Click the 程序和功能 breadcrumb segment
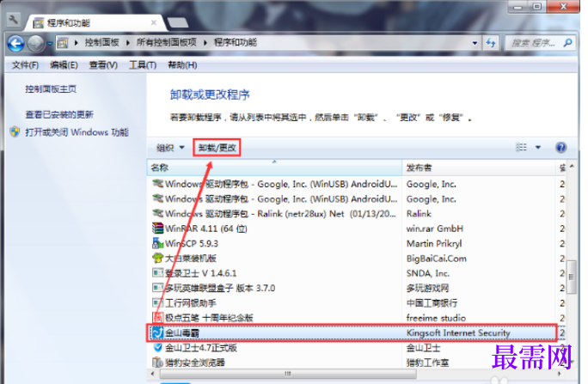The image size is (588, 384). point(236,42)
